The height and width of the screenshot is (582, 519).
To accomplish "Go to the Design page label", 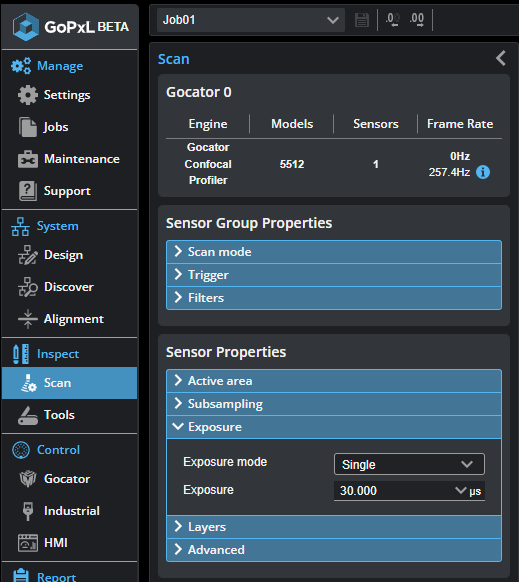I will click(63, 255).
